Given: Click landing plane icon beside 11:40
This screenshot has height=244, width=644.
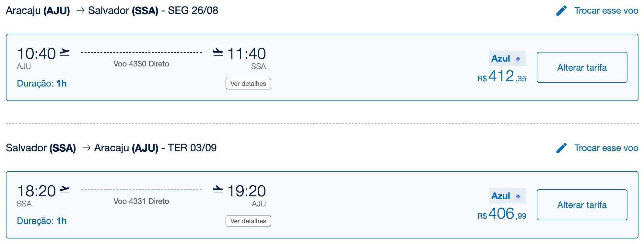Looking at the screenshot, I should 218,52.
